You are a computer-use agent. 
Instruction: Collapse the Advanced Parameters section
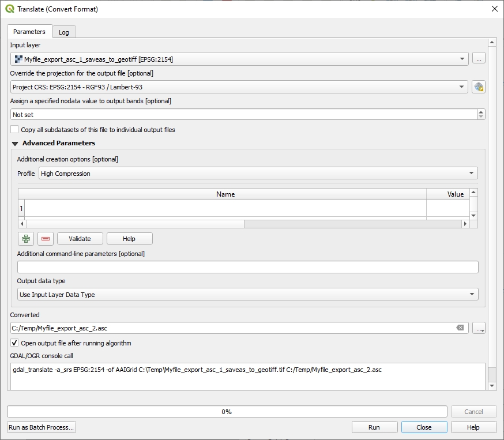click(x=15, y=144)
